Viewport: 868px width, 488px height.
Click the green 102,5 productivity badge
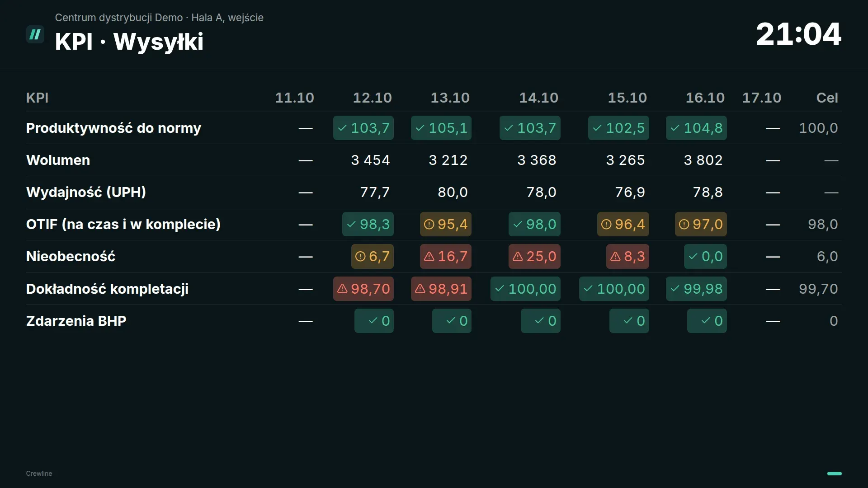(x=618, y=128)
